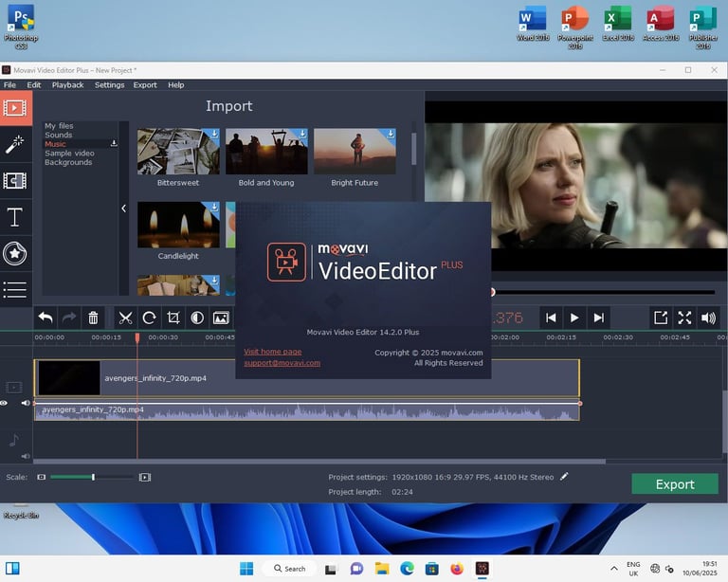The width and height of the screenshot is (728, 582).
Task: Click the Rotate clip icon
Action: 149,318
